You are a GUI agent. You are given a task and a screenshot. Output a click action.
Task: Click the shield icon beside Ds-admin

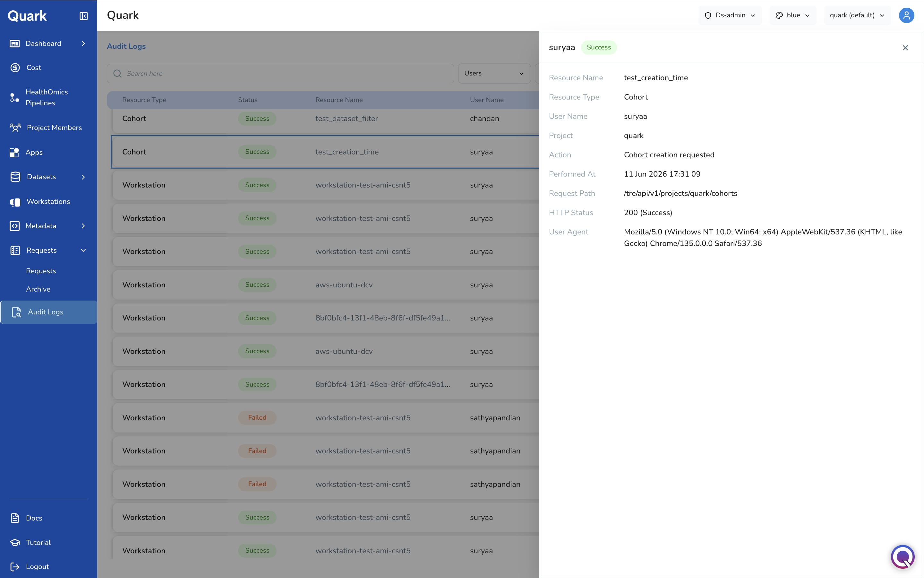[x=708, y=15]
